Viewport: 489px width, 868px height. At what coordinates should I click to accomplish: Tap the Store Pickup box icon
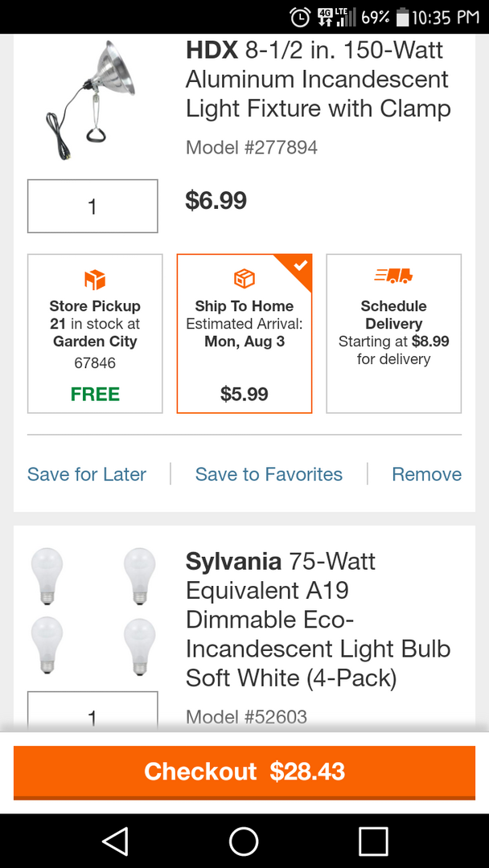[x=95, y=280]
